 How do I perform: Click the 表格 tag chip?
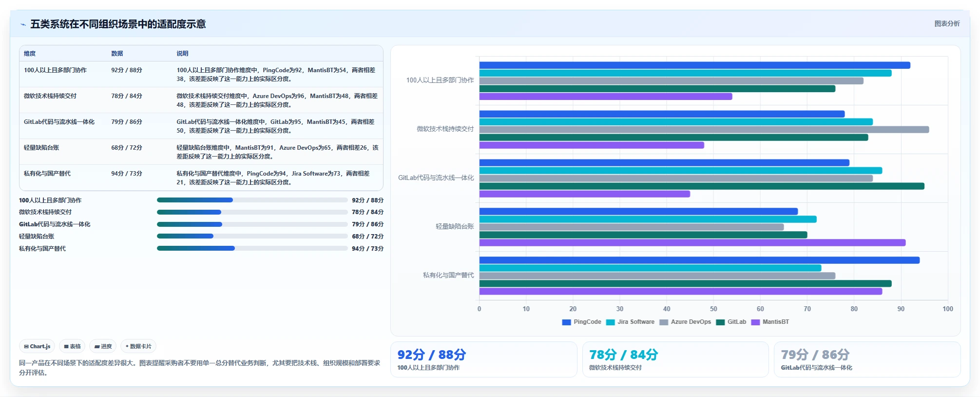point(72,346)
